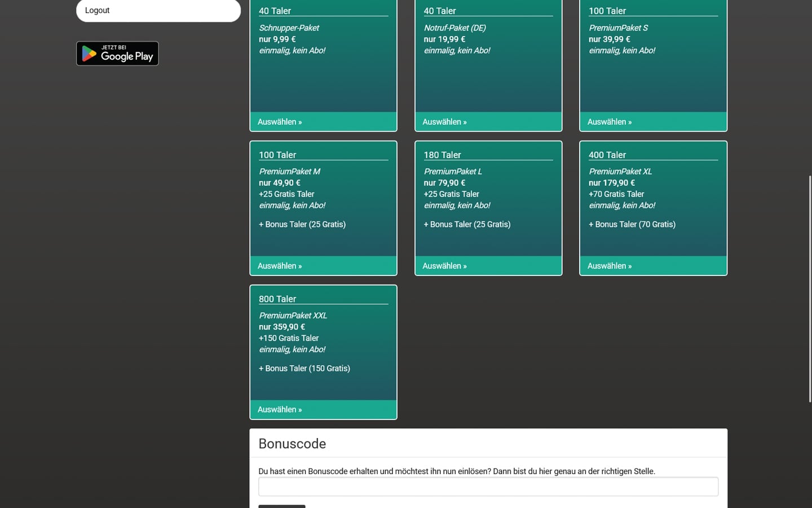Click the Google Play store badge
This screenshot has width=812, height=508.
[x=117, y=54]
